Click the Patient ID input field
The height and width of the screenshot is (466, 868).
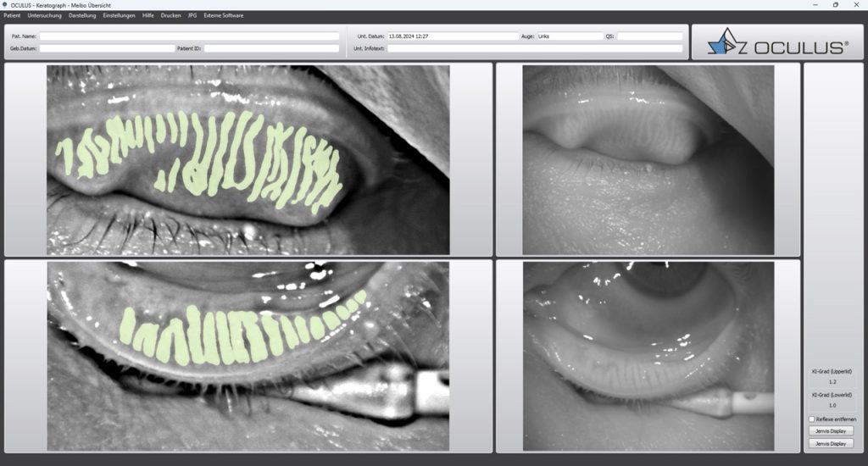tap(271, 49)
